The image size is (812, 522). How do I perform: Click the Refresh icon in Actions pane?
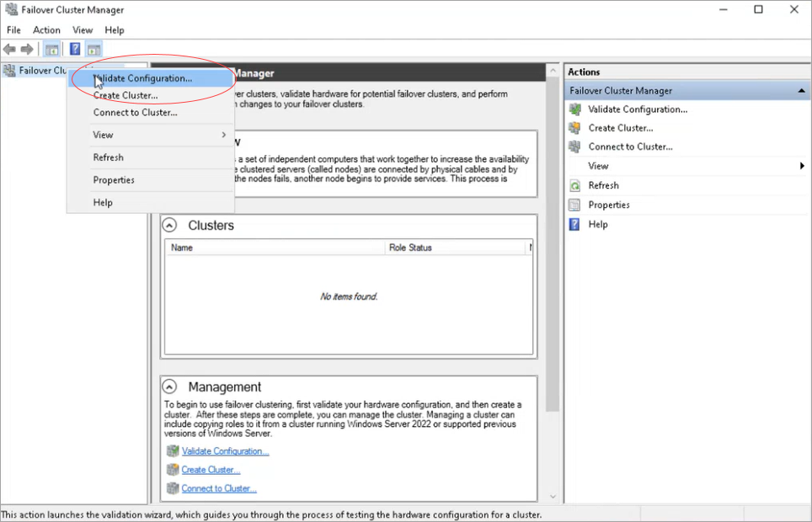click(574, 185)
